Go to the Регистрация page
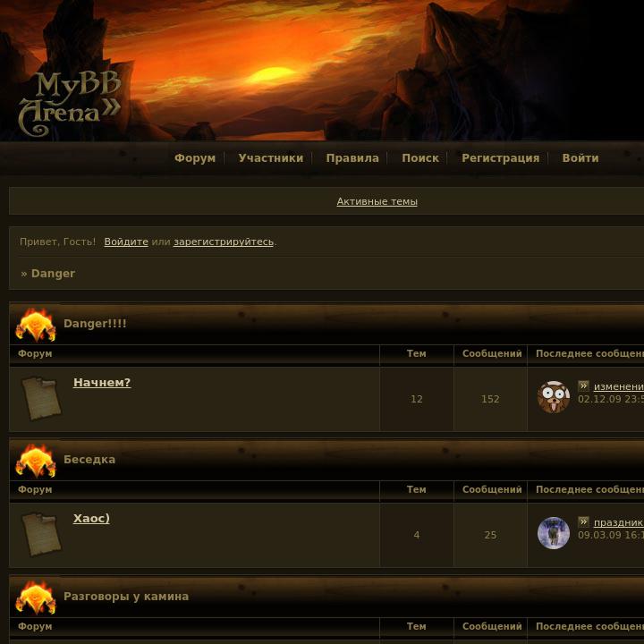Image resolution: width=644 pixels, height=644 pixels. [500, 158]
